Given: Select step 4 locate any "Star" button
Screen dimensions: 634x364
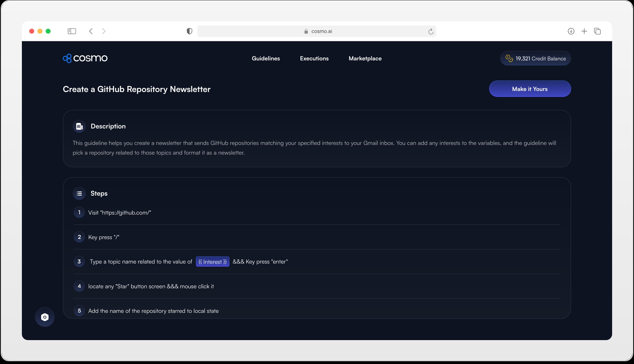Looking at the screenshot, I should click(151, 286).
